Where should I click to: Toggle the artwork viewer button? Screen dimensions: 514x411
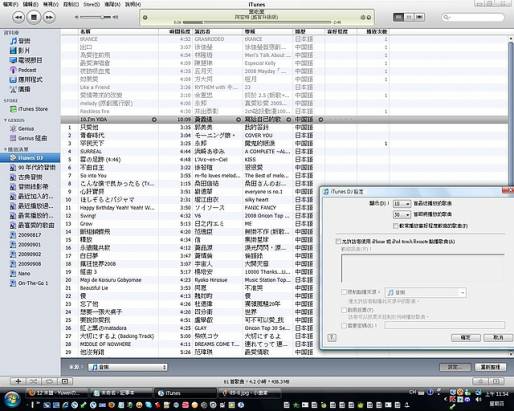click(65, 381)
